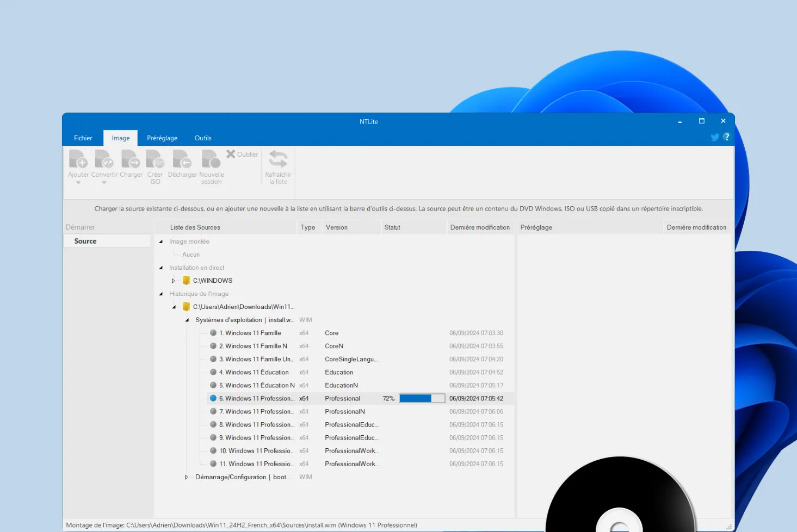The width and height of the screenshot is (797, 532).
Task: Collapse Systèmes d'exploitation install.wim node
Action: (x=187, y=320)
